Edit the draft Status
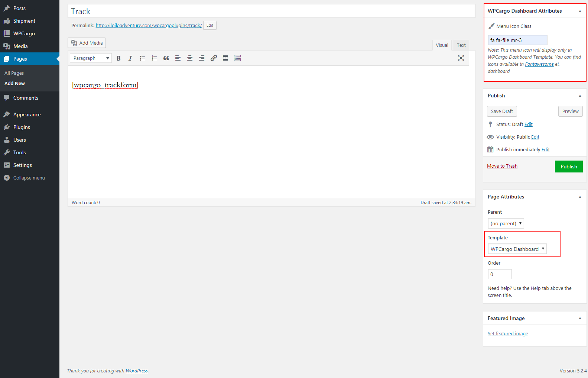Viewport: 588px width, 378px height. pos(529,125)
